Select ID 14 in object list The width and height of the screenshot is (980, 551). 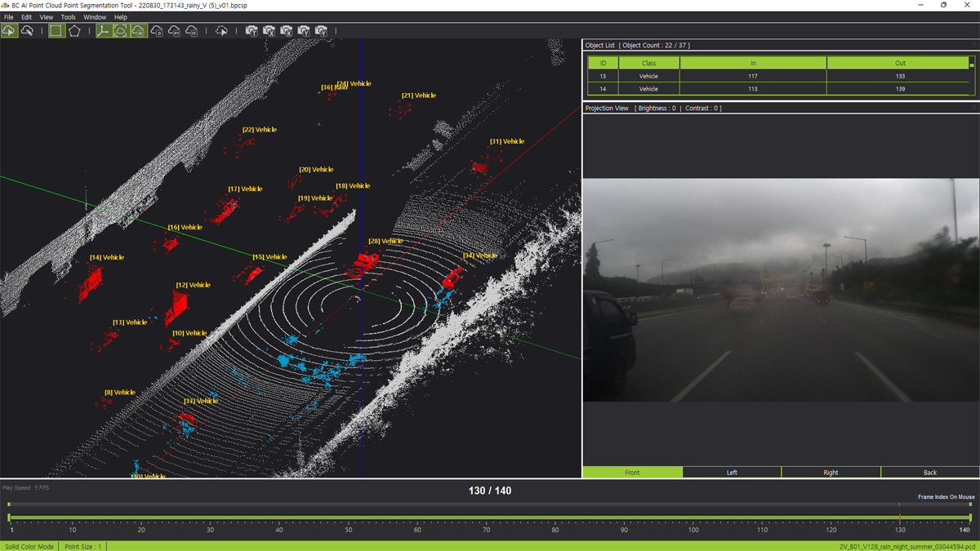pyautogui.click(x=604, y=89)
